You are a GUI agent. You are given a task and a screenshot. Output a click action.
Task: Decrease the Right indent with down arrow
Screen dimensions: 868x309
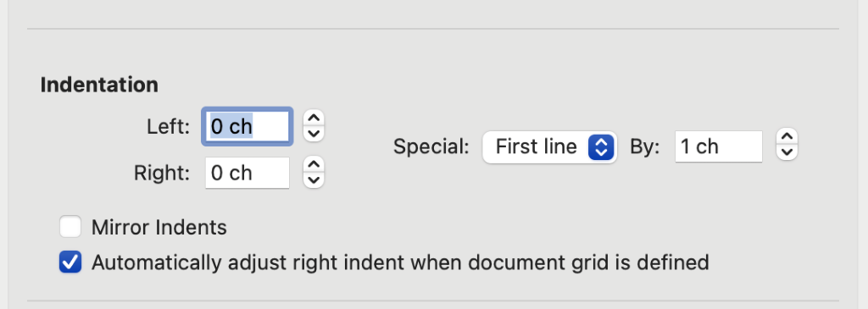[314, 181]
